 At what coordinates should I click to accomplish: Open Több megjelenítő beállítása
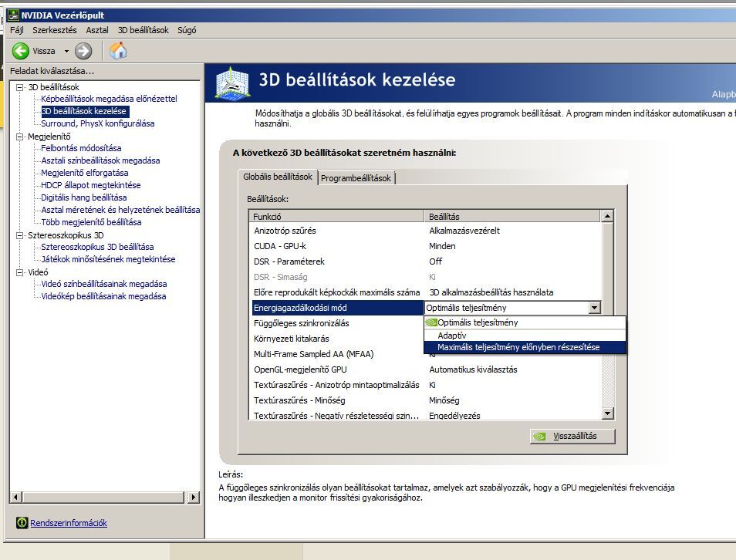click(x=91, y=222)
